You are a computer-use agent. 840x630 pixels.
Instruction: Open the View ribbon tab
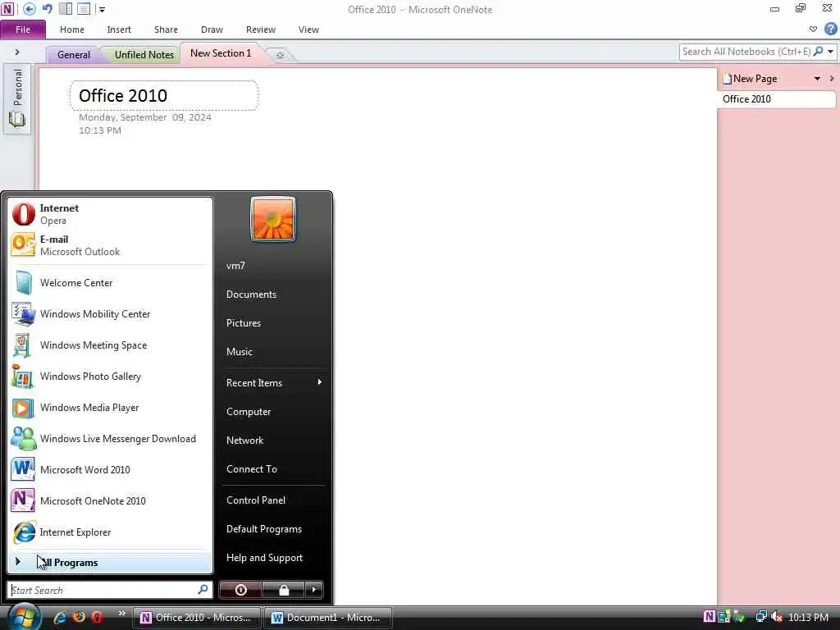[x=308, y=30]
